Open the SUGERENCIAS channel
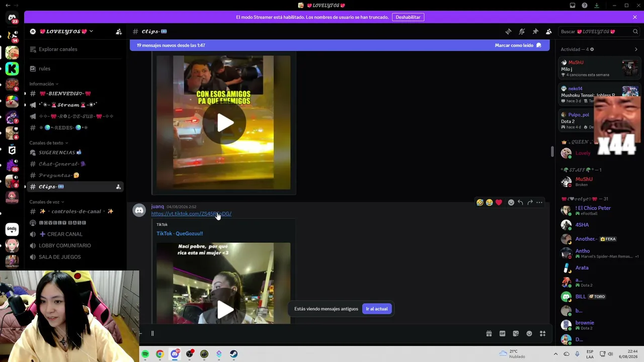This screenshot has width=644, height=362. 75,152
